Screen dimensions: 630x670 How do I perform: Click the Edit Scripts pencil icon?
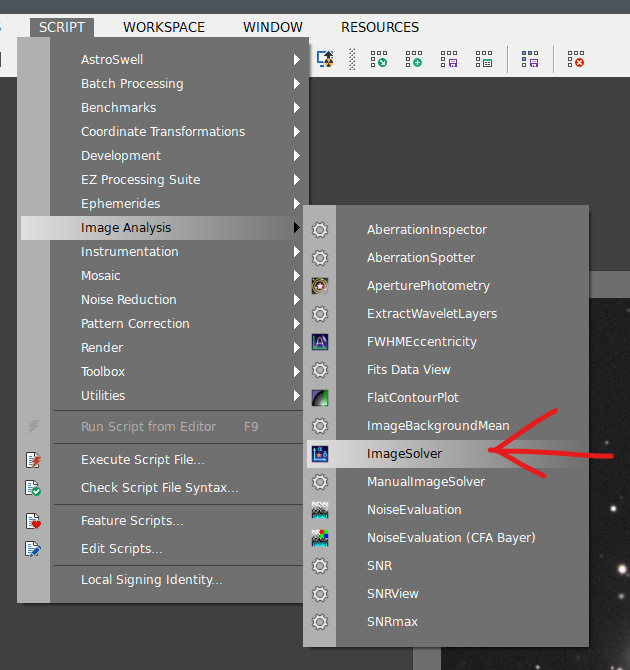click(34, 549)
